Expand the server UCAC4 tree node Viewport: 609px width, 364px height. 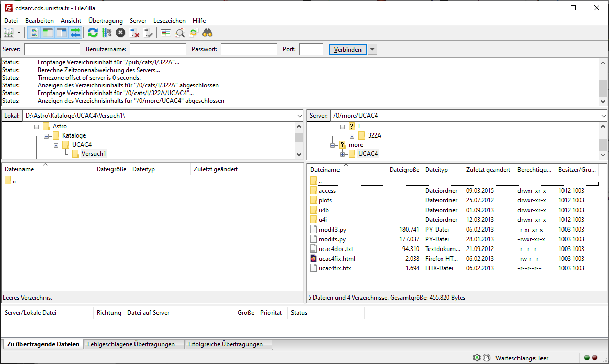[342, 154]
